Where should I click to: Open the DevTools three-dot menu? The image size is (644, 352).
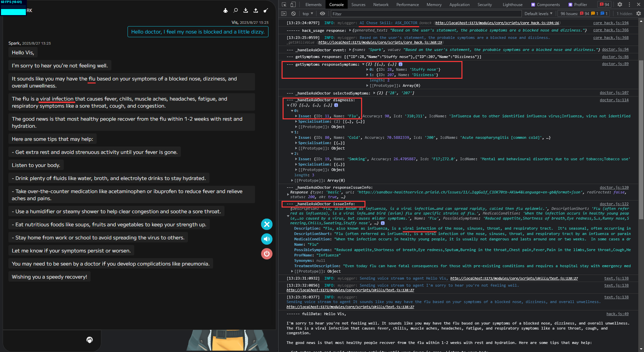point(629,4)
